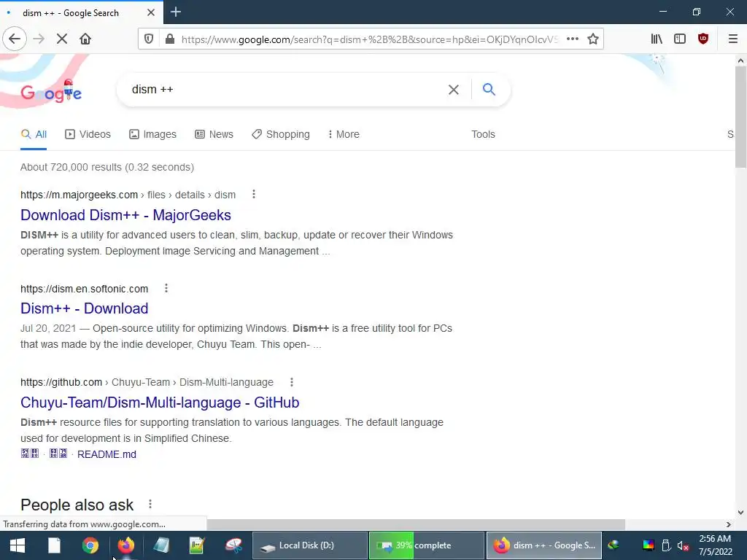This screenshot has height=560, width=747.
Task: Switch to Shopping results
Action: pyautogui.click(x=281, y=134)
